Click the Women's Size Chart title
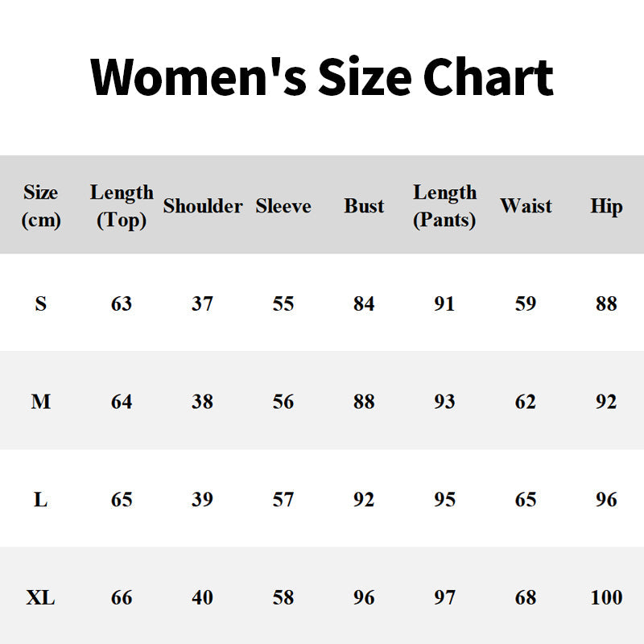Viewport: 644px width, 644px height. pyautogui.click(x=322, y=77)
